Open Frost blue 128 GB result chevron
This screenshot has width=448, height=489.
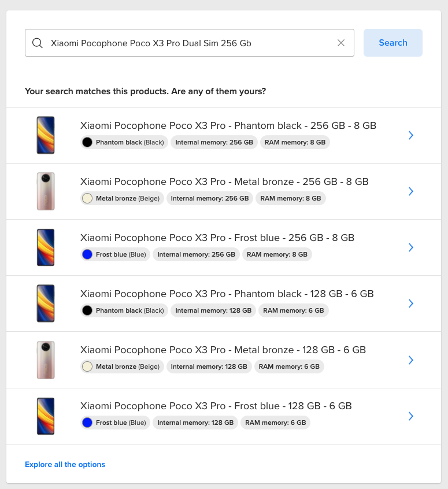click(x=411, y=416)
